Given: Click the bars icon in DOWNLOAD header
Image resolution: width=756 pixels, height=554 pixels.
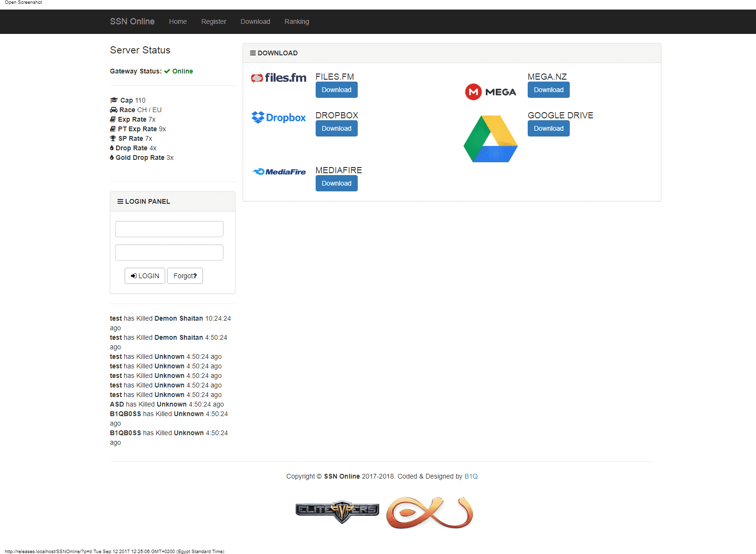Looking at the screenshot, I should tap(253, 53).
